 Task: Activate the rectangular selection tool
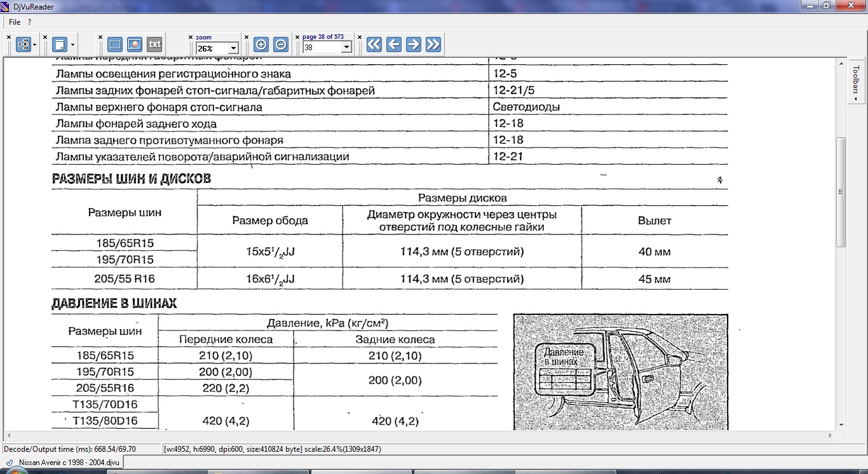(114, 44)
